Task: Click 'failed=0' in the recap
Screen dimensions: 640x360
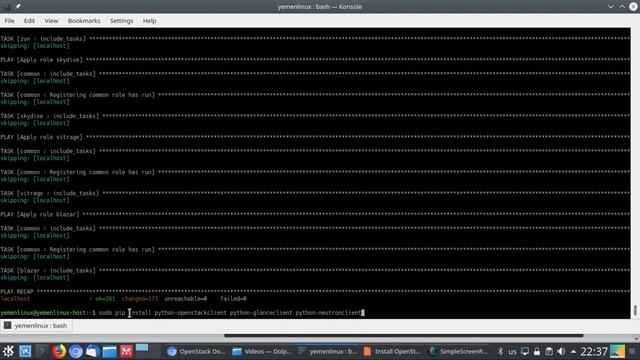Action: coord(233,299)
